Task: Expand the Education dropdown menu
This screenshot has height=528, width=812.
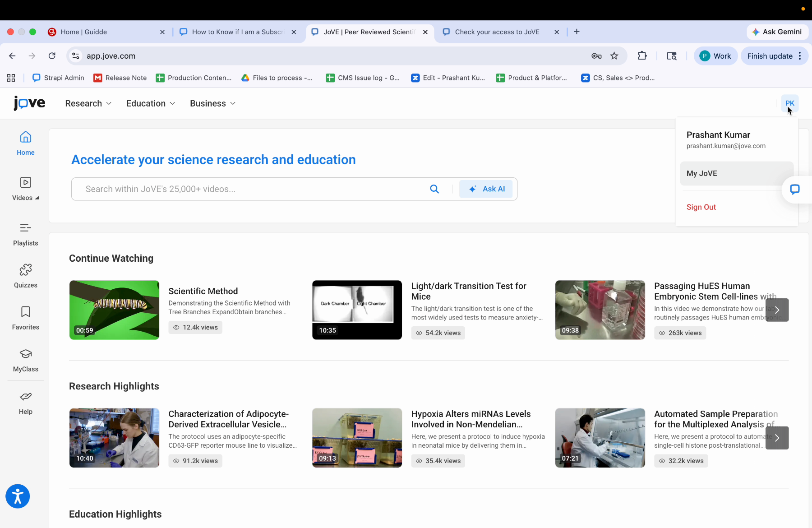Action: pos(151,103)
